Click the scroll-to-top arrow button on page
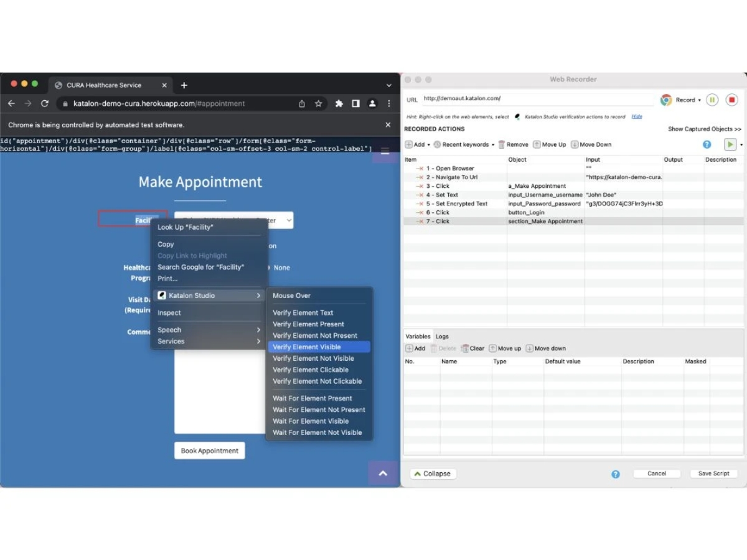Viewport: 747px width, 560px height. pyautogui.click(x=383, y=473)
